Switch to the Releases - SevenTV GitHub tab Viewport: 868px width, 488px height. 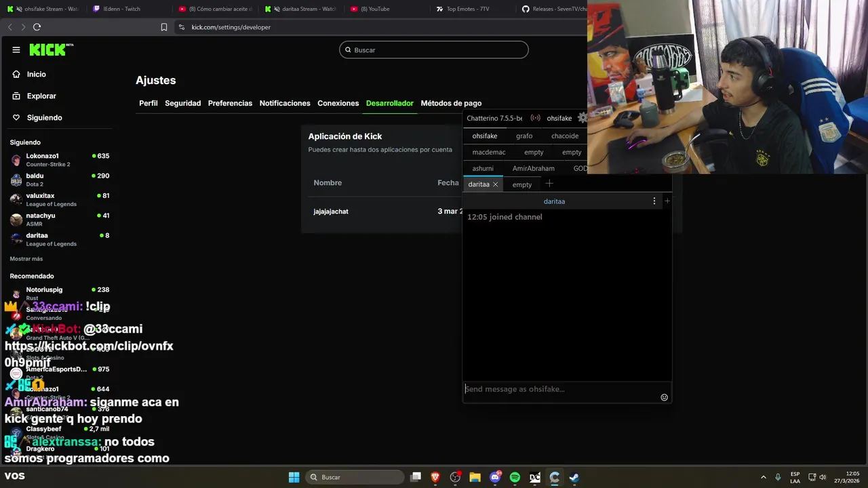click(554, 9)
